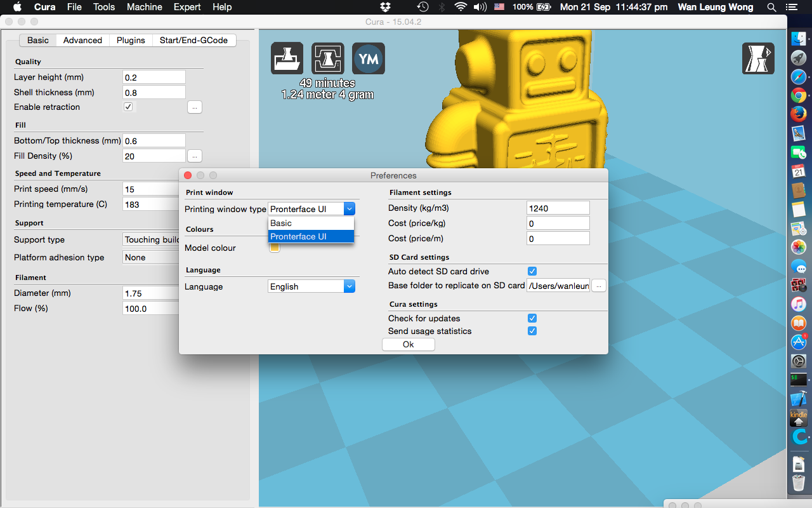Click the Density (kg/m3) field

click(x=558, y=208)
